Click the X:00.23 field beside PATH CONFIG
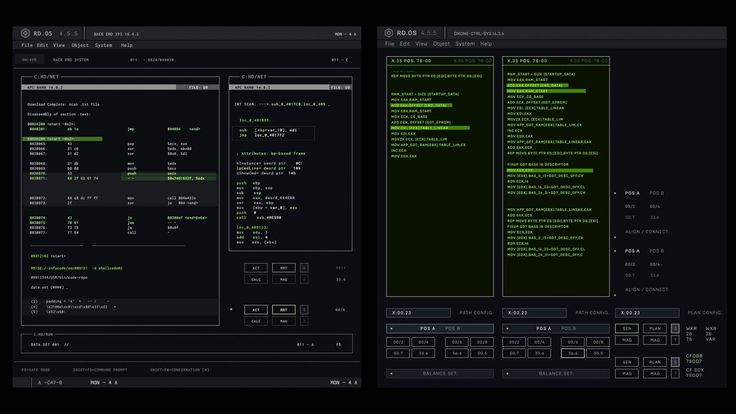The image size is (736, 414). click(x=416, y=313)
